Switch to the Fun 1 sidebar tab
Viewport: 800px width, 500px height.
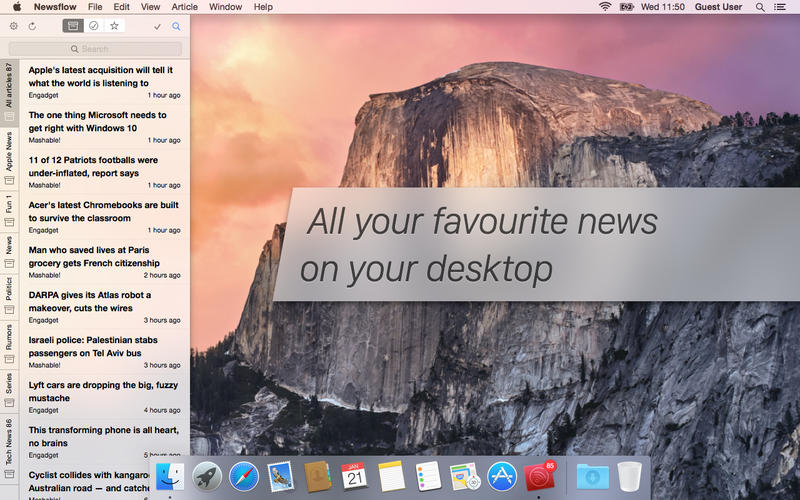(x=9, y=211)
